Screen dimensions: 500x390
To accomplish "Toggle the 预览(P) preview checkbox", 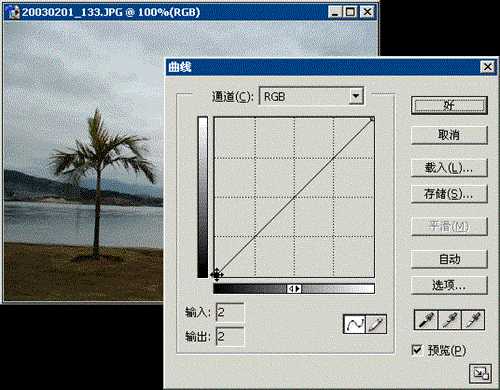I will coord(417,350).
